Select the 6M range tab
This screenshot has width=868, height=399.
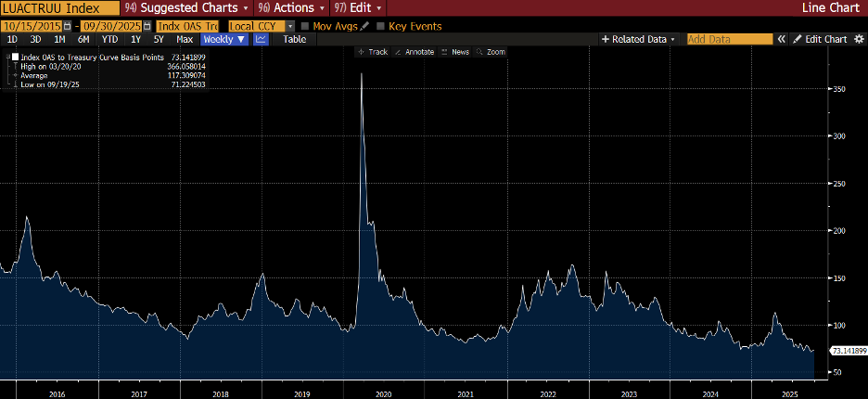tap(83, 39)
